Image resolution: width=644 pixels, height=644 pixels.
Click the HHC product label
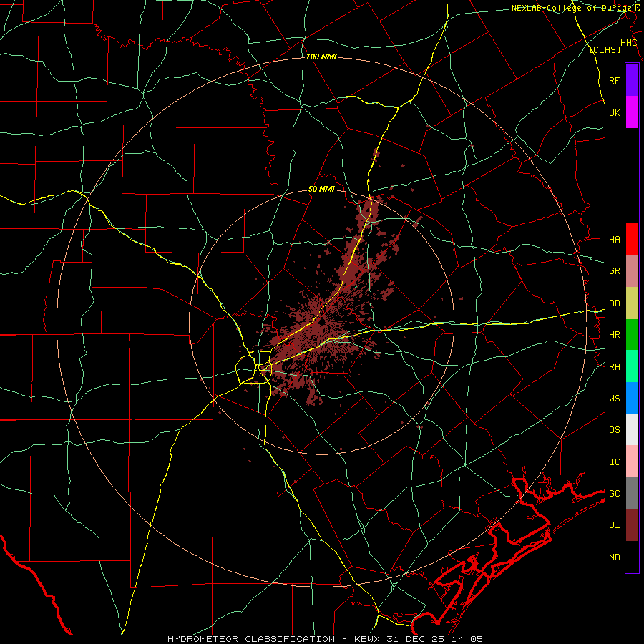click(x=628, y=43)
